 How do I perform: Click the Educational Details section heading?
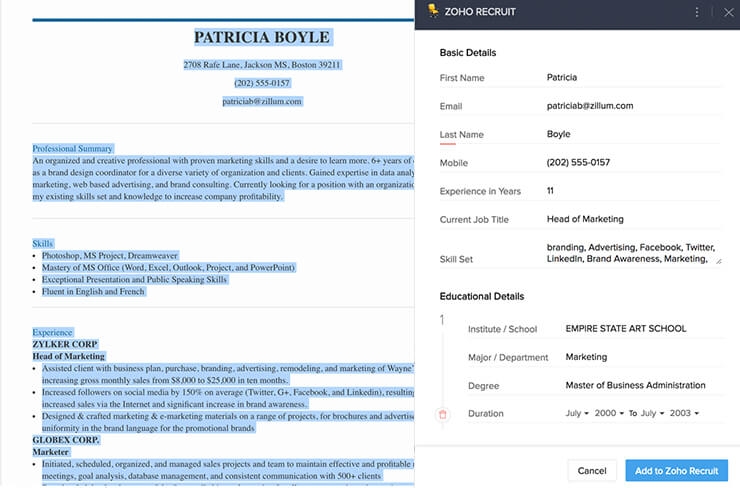point(482,296)
